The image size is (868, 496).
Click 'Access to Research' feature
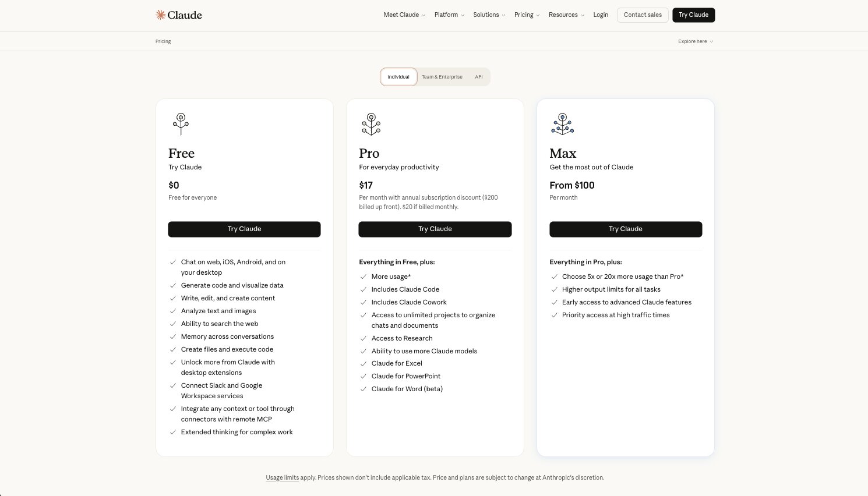(x=402, y=338)
